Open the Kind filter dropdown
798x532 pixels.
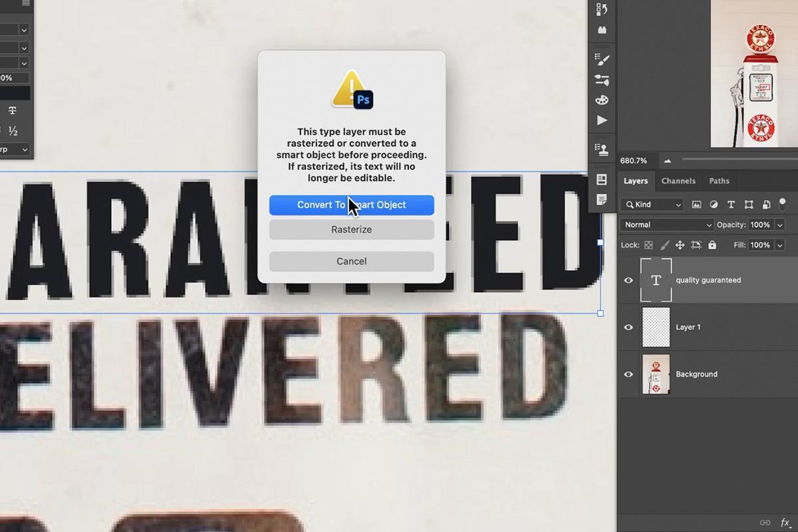coord(652,205)
